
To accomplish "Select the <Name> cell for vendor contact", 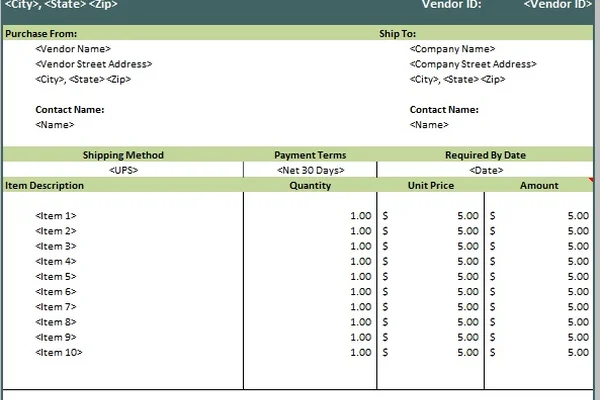I will click(x=55, y=125).
